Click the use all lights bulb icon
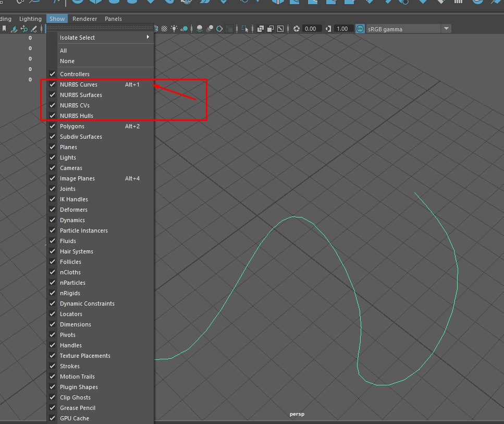 (174, 29)
